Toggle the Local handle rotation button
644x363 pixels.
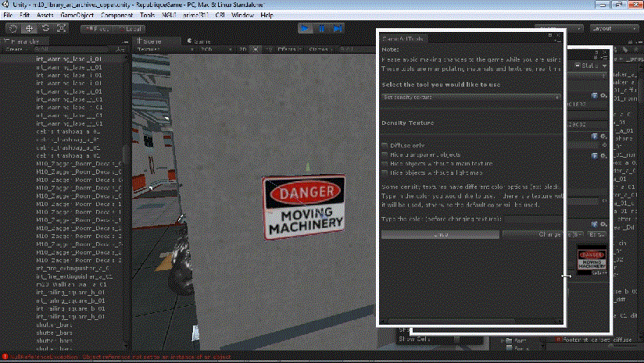pos(131,29)
